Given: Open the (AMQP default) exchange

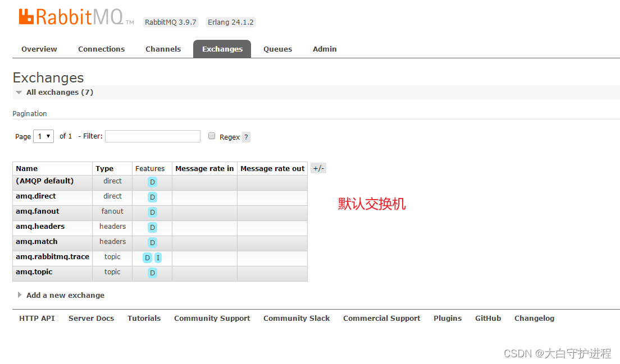Looking at the screenshot, I should pyautogui.click(x=45, y=181).
